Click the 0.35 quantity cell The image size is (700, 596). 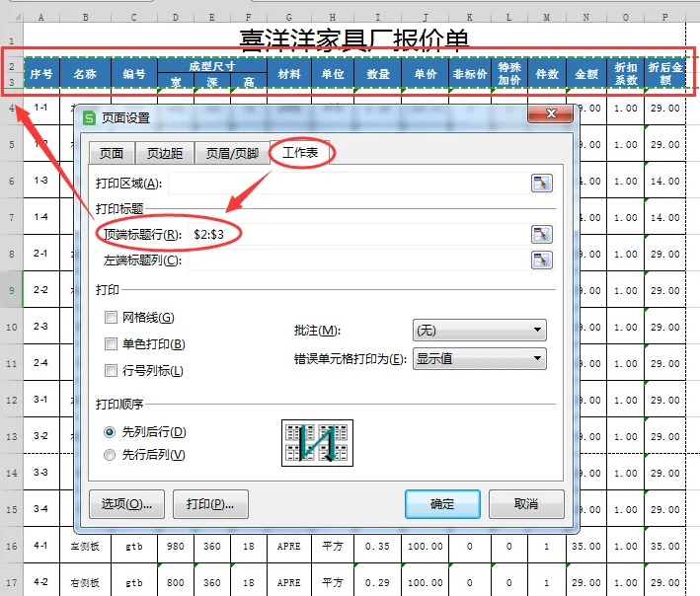(x=378, y=545)
